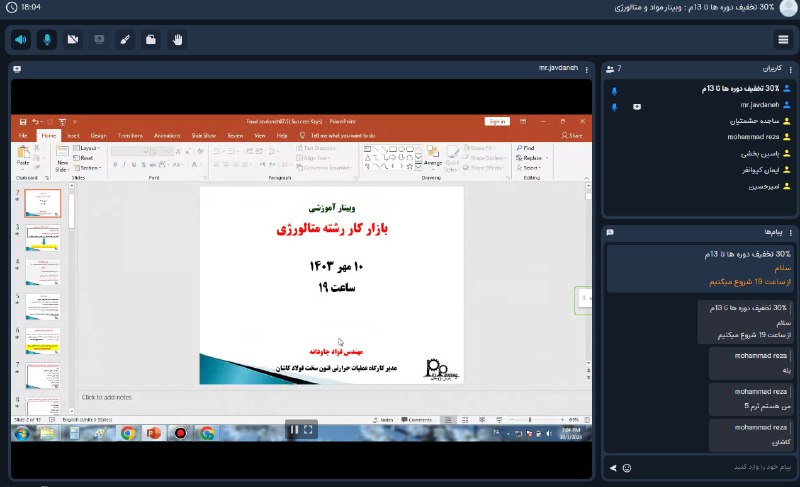This screenshot has width=800, height=487.
Task: Open the Review ribbon tab
Action: click(x=235, y=136)
